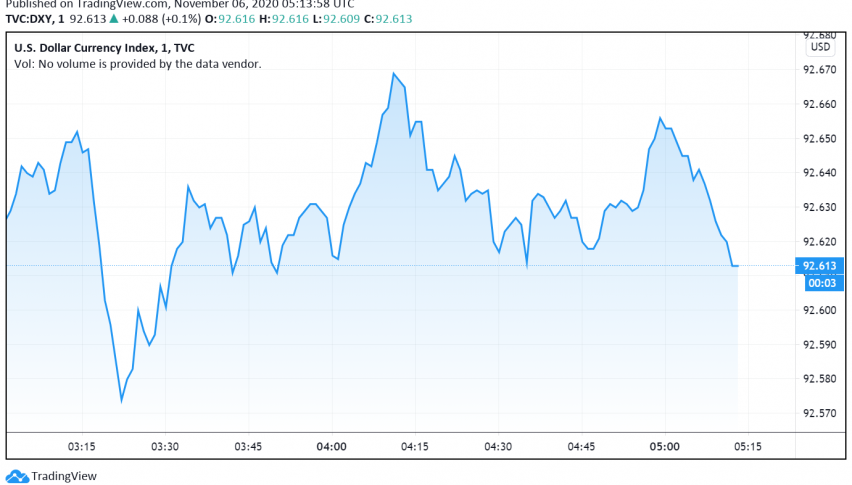Click the 92.590 price axis label
The image size is (852, 485).
(x=819, y=344)
